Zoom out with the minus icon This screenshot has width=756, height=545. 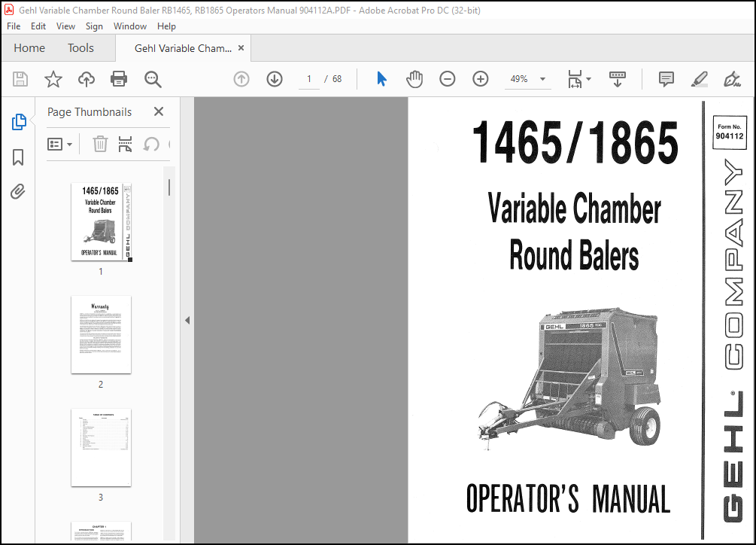(x=448, y=79)
